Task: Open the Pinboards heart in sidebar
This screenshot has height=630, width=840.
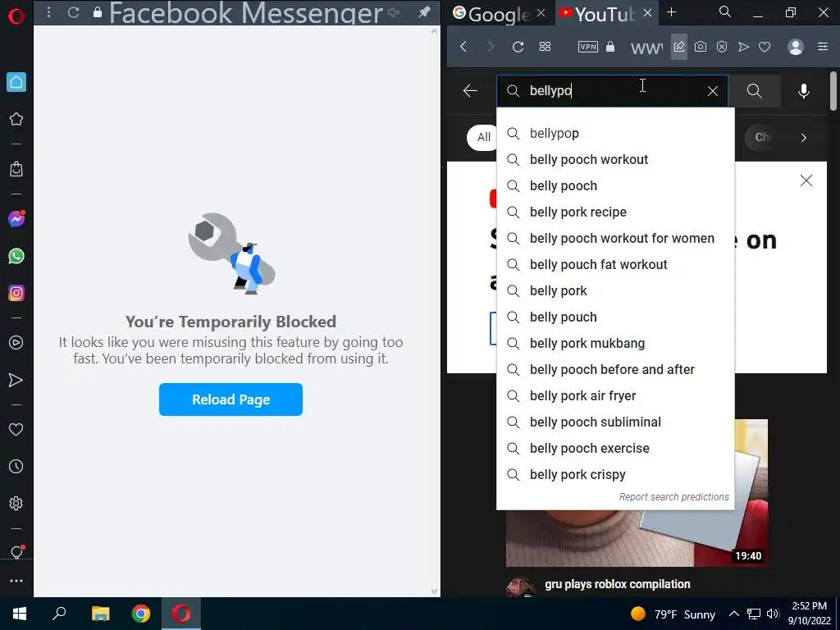Action: 16,429
